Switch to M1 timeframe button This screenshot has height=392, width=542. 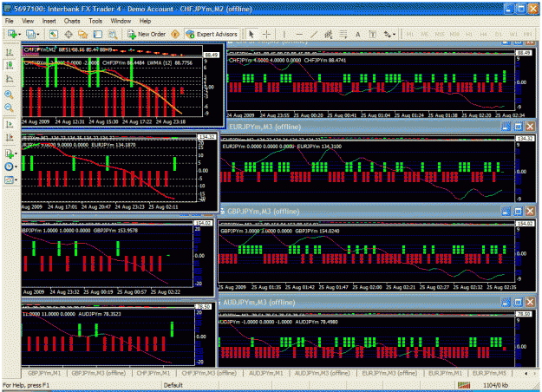coord(410,34)
